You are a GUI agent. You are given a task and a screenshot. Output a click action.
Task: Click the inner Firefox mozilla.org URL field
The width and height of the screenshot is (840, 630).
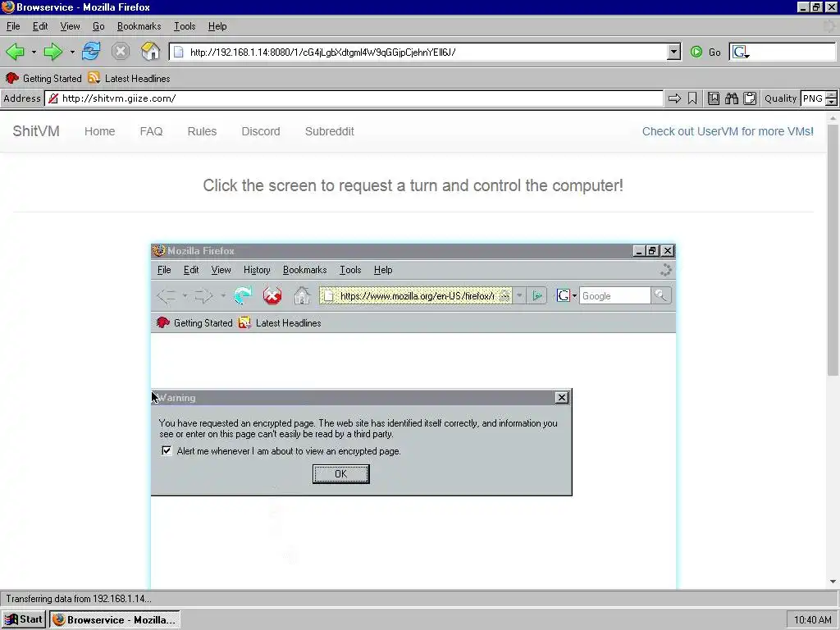point(416,295)
